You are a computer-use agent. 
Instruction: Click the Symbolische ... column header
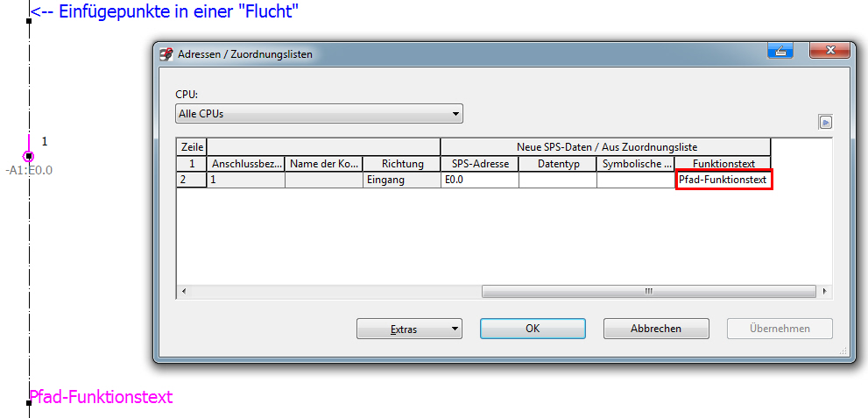coord(636,164)
